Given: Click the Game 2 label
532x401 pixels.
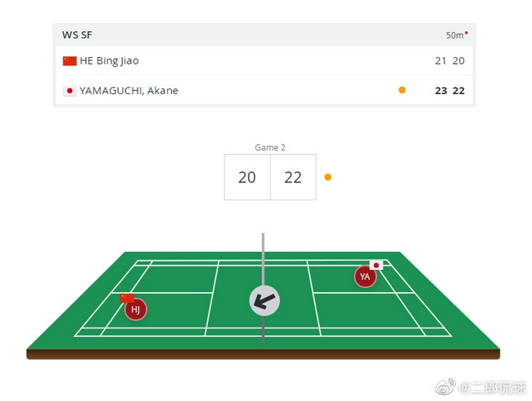Looking at the screenshot, I should click(x=270, y=147).
